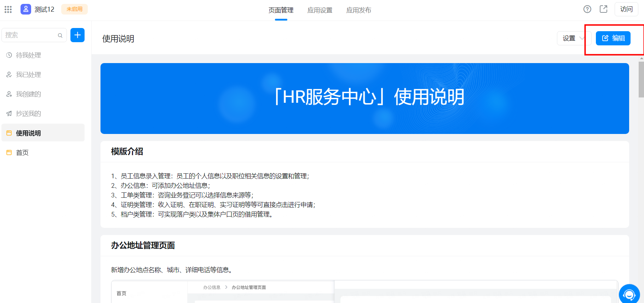Click the HR服务中心 banner image
This screenshot has height=303, width=644.
(x=365, y=99)
